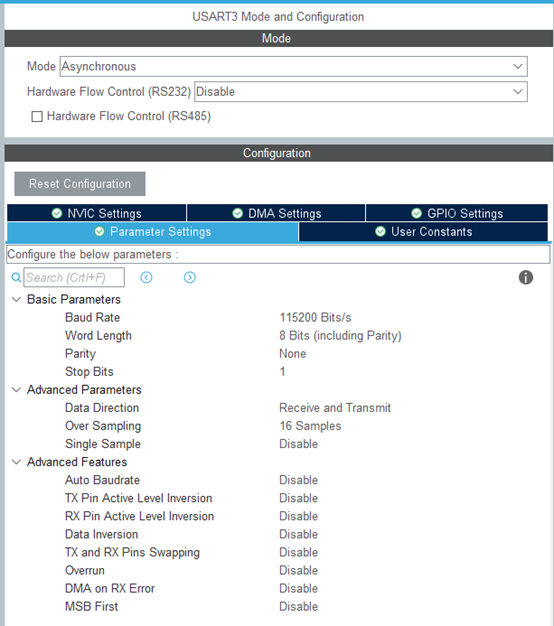Click the search magnifier icon
The height and width of the screenshot is (626, 554).
[16, 277]
